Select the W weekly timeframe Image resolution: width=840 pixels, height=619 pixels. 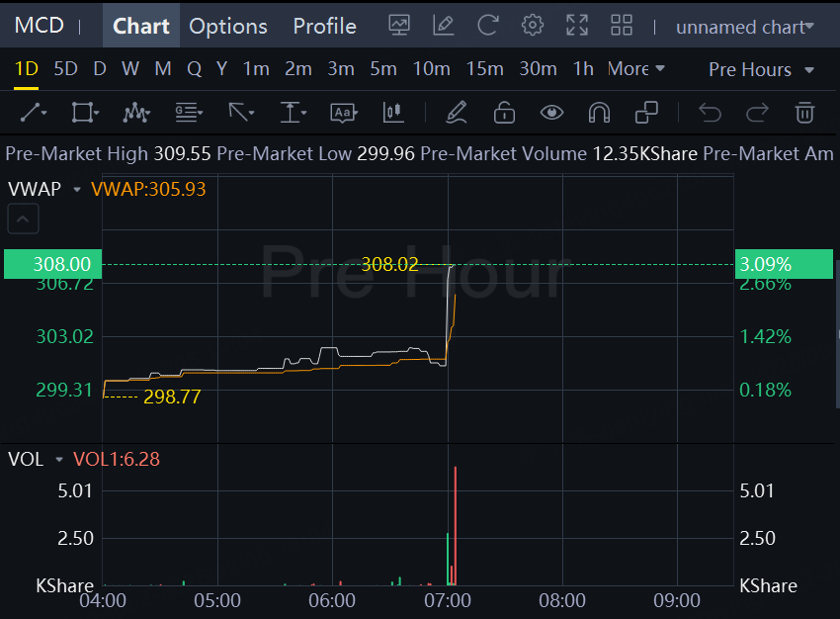(x=130, y=68)
